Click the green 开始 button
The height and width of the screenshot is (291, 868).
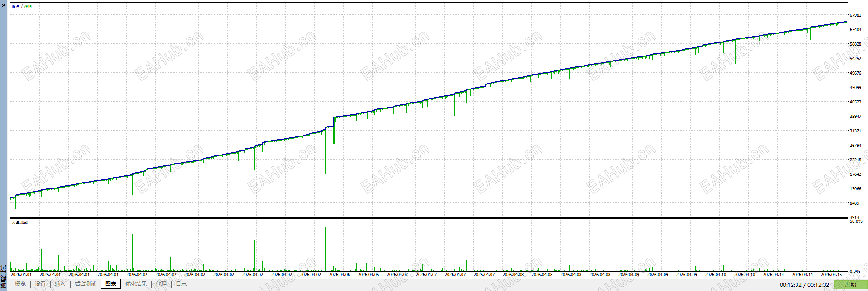pyautogui.click(x=850, y=285)
